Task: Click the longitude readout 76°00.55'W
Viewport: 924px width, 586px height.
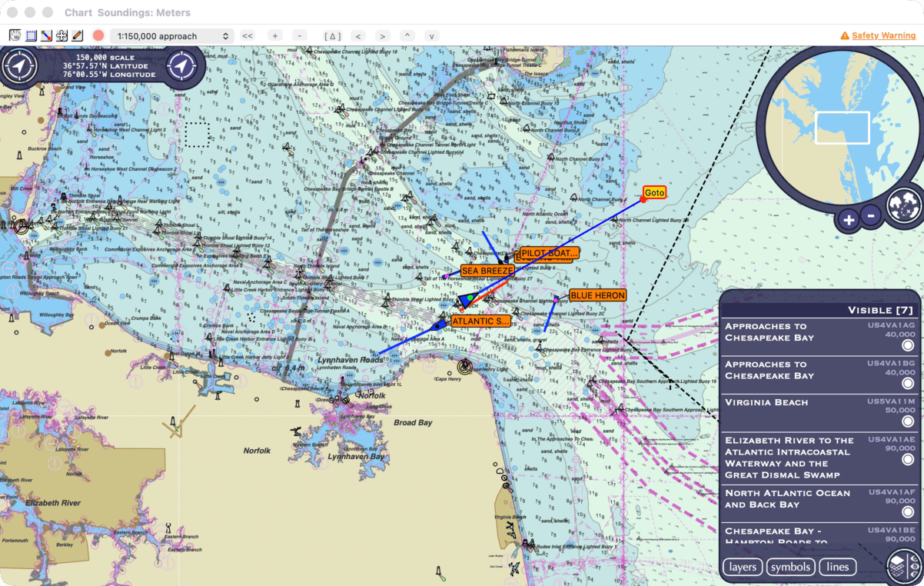Action: coord(109,75)
